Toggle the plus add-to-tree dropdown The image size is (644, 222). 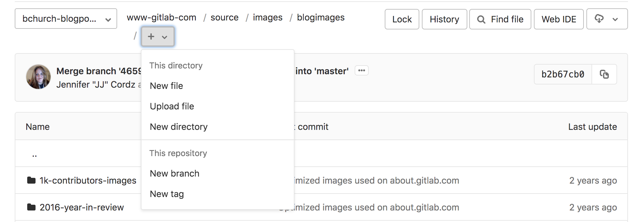158,36
